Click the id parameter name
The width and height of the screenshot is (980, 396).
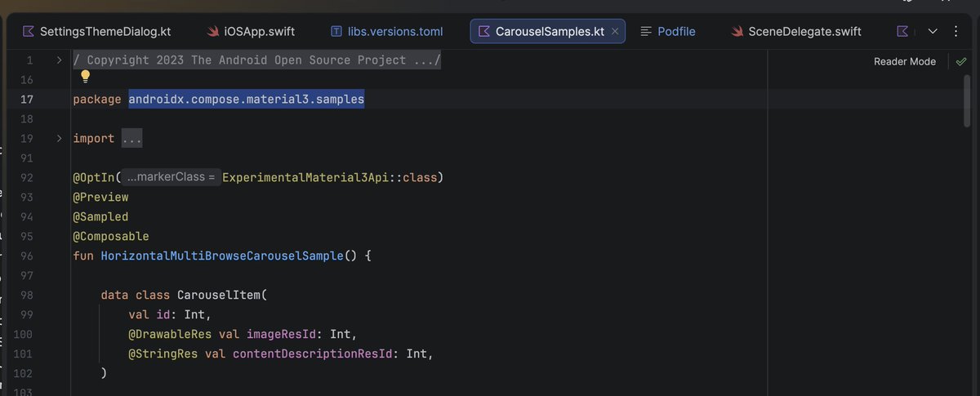click(163, 314)
